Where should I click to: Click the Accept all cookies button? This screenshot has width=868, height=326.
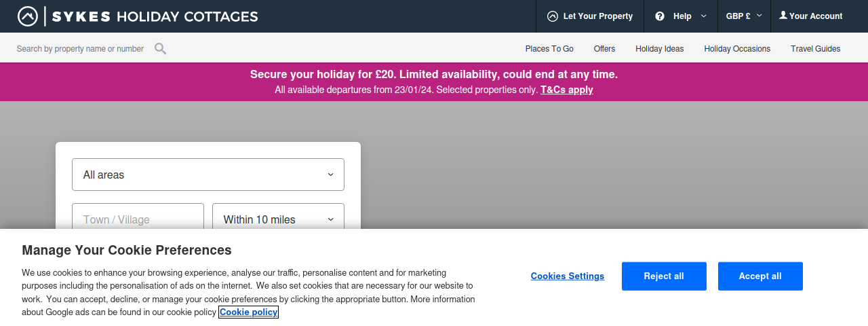tap(760, 276)
